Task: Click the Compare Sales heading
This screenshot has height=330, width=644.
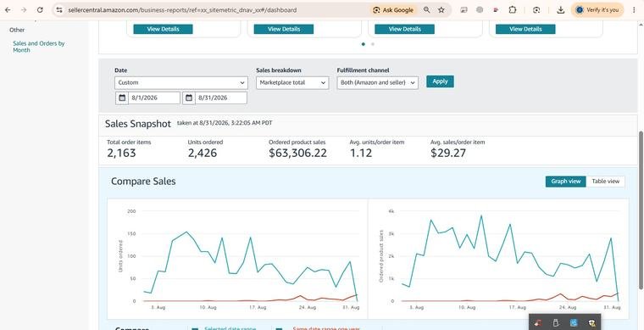Action: click(x=143, y=182)
